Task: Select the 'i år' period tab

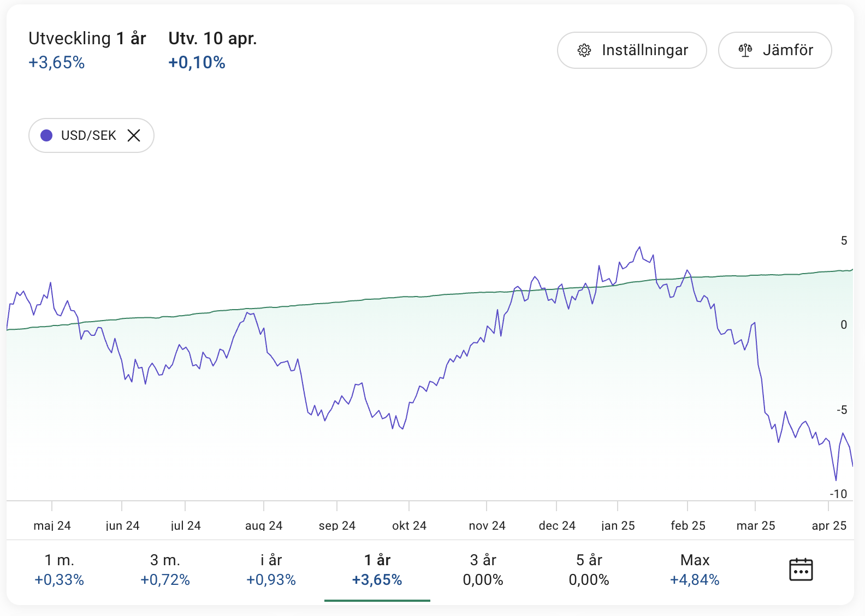Action: point(271,570)
